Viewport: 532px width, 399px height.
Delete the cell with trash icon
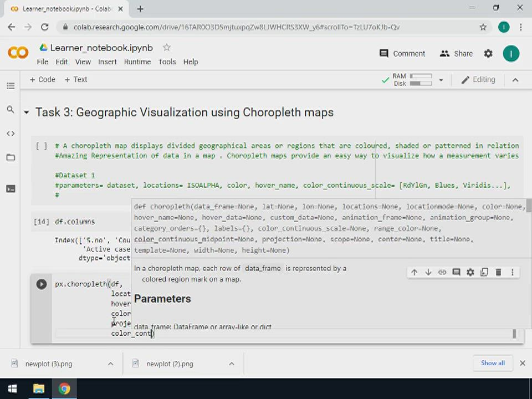[x=498, y=272]
